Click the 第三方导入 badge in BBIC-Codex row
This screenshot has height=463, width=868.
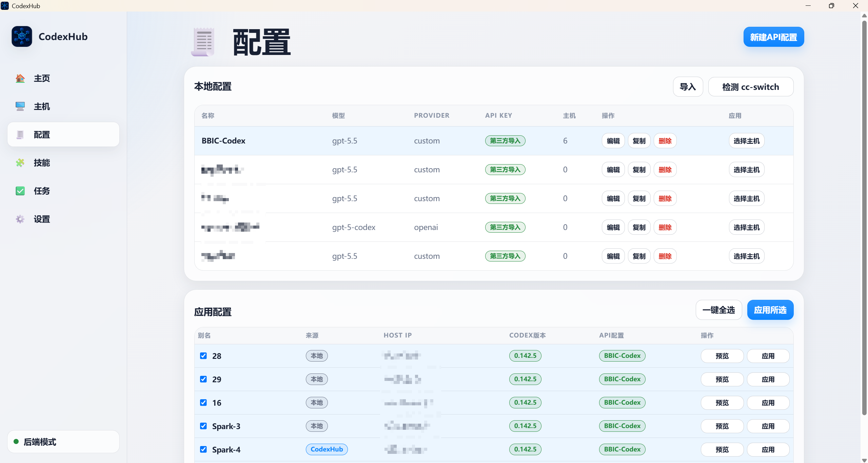click(x=505, y=141)
